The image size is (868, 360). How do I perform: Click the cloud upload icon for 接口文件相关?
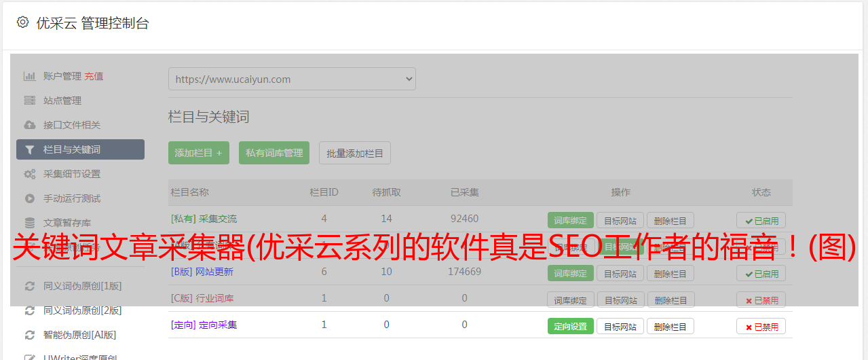pyautogui.click(x=30, y=125)
